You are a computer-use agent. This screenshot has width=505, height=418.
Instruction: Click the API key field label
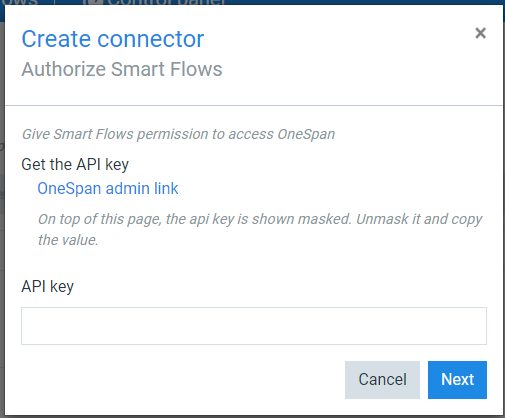(x=47, y=286)
